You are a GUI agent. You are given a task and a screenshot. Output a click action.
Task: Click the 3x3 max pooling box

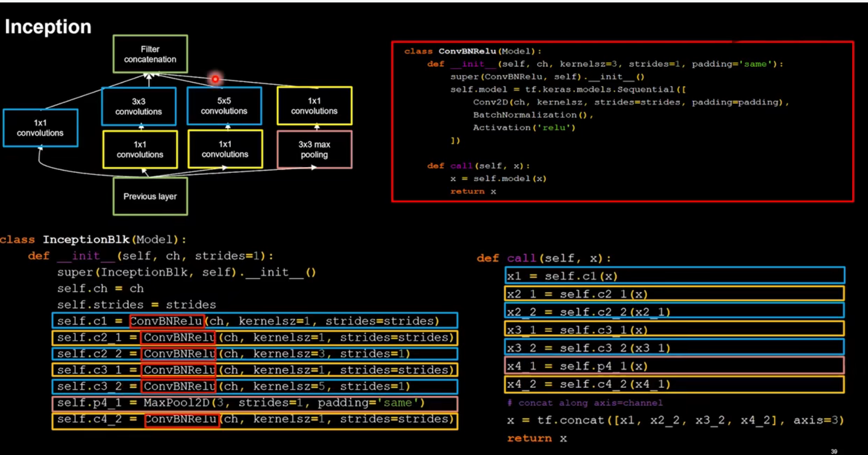click(x=314, y=150)
